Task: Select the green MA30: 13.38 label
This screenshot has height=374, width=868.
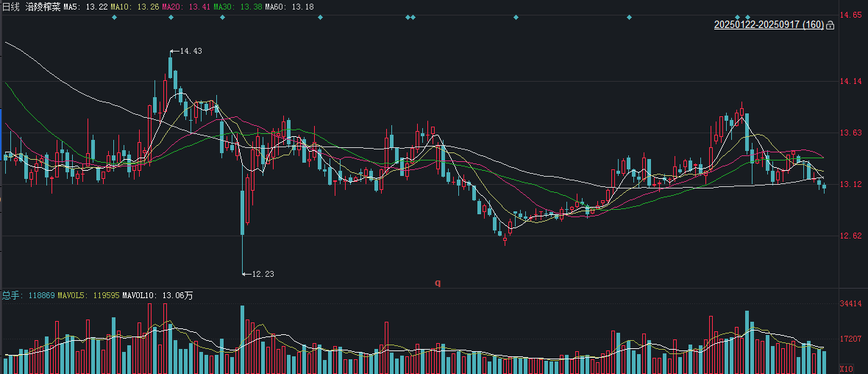Action: [237, 7]
